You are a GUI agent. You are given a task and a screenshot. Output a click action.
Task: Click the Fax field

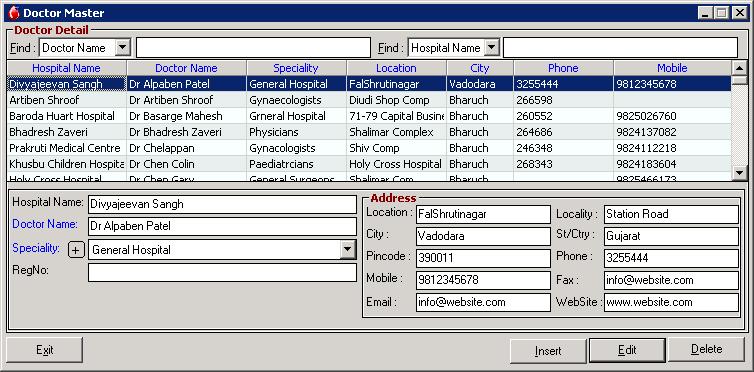coord(671,281)
